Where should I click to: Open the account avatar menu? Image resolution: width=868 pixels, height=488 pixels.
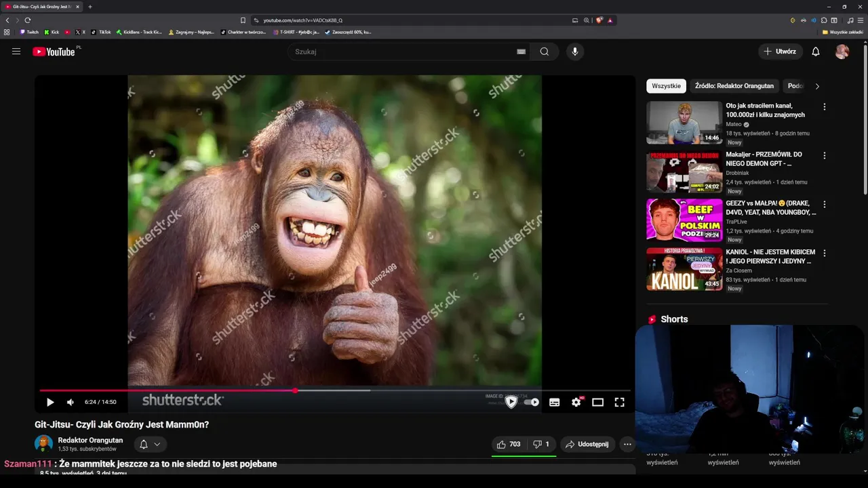pyautogui.click(x=842, y=52)
